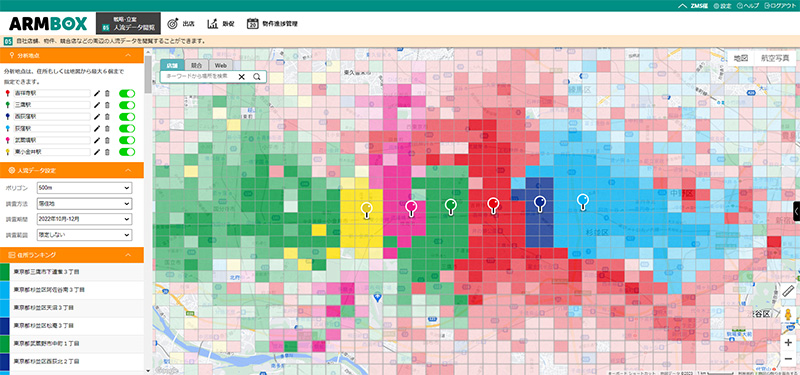Select the red pin on the map
The height and width of the screenshot is (375, 800).
[493, 206]
